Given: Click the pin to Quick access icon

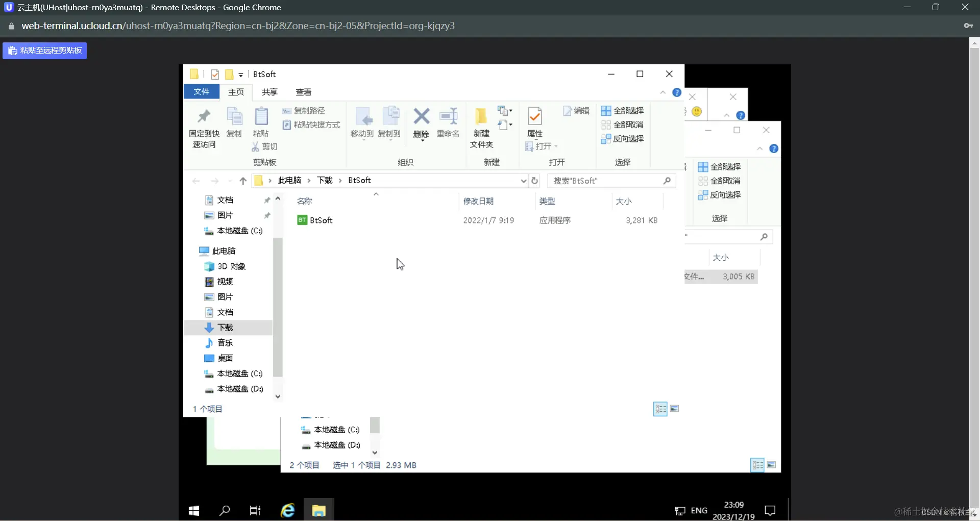Looking at the screenshot, I should 204,117.
